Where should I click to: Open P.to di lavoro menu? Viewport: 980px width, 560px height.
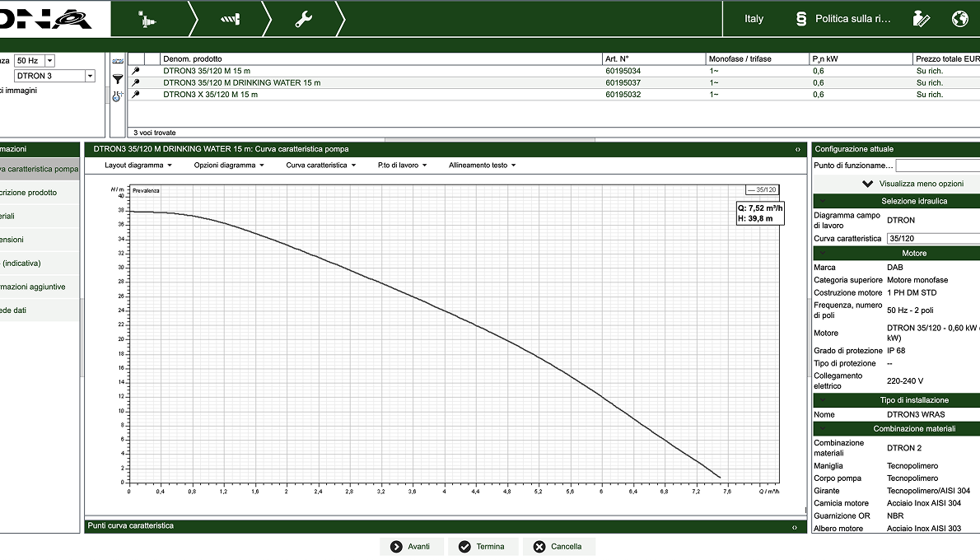[403, 165]
